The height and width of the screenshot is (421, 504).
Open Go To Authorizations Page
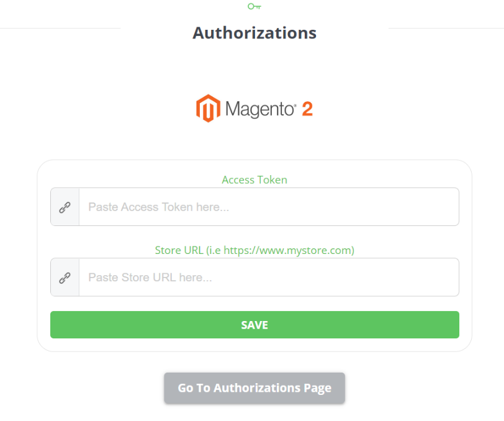[x=254, y=388]
